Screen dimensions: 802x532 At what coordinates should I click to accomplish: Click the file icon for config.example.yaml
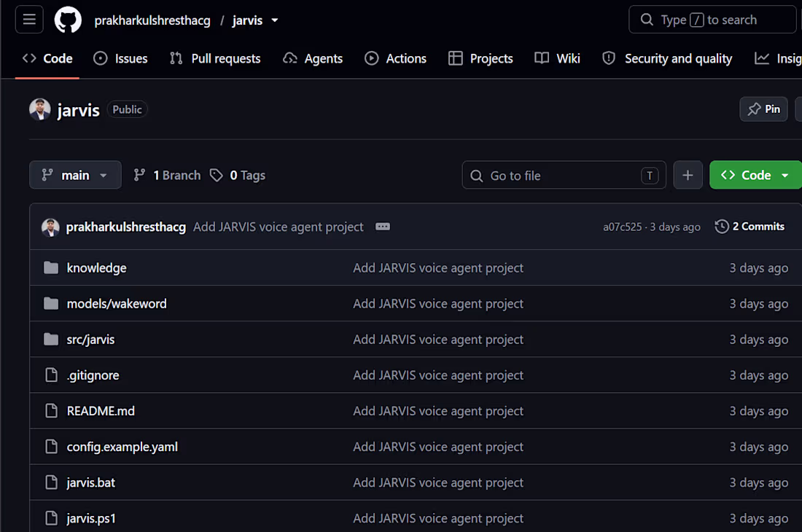52,446
